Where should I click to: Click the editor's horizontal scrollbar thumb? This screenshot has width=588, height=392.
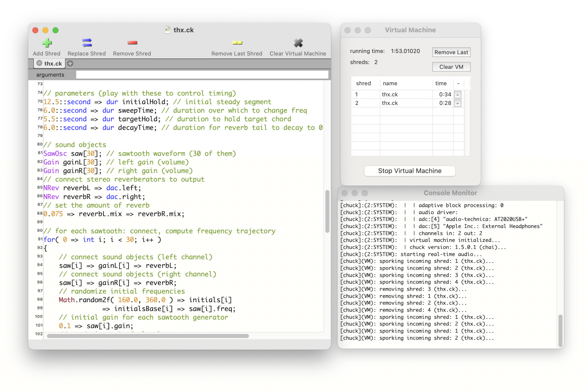pyautogui.click(x=148, y=336)
